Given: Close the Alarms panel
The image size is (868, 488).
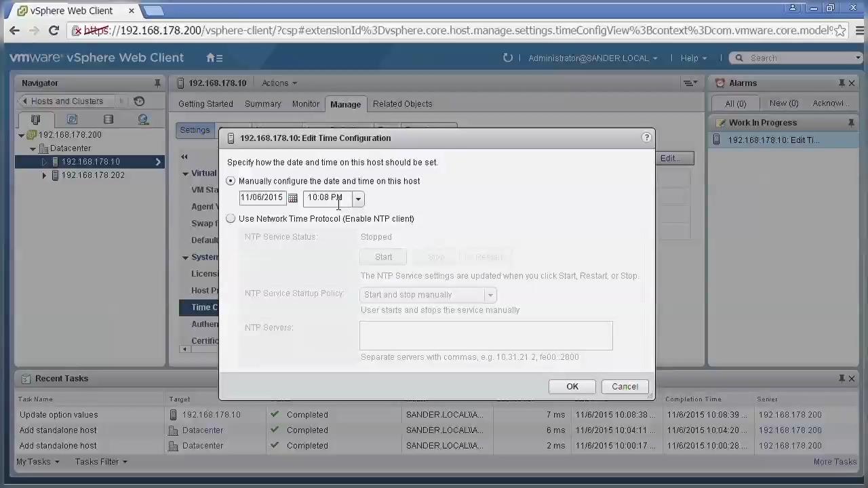Looking at the screenshot, I should (x=852, y=83).
